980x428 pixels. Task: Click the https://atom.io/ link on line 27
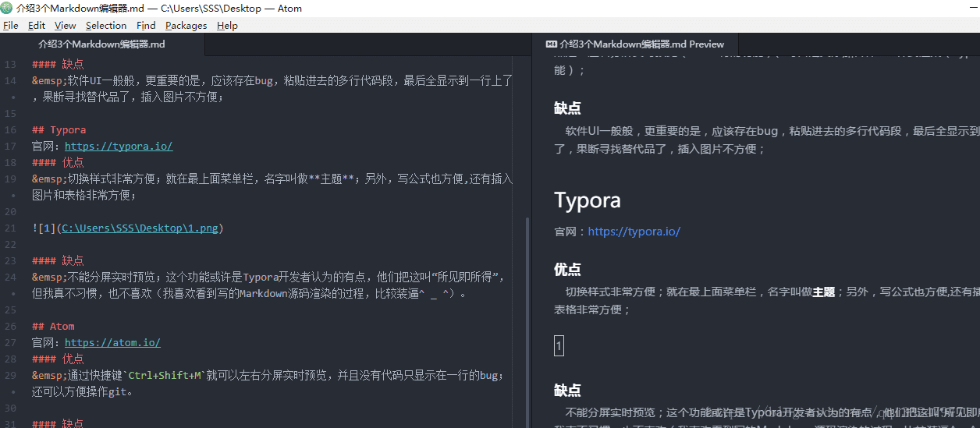[x=112, y=342]
